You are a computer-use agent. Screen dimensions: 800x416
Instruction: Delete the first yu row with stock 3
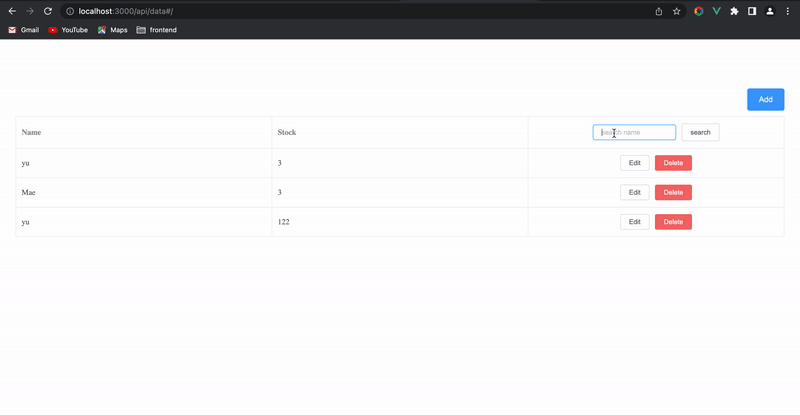(x=673, y=163)
